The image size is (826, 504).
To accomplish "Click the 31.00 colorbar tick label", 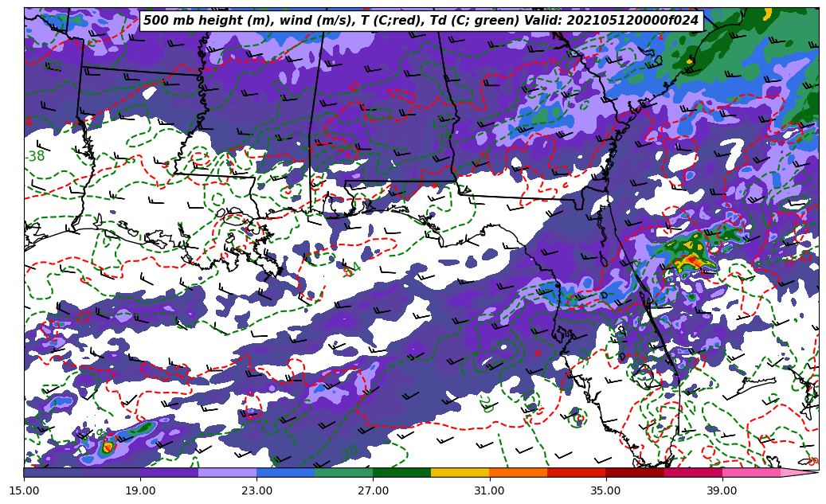I will point(489,490).
